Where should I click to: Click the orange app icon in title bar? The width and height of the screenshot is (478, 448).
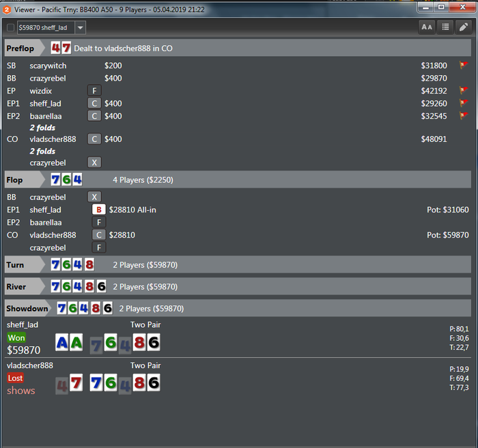(7, 10)
